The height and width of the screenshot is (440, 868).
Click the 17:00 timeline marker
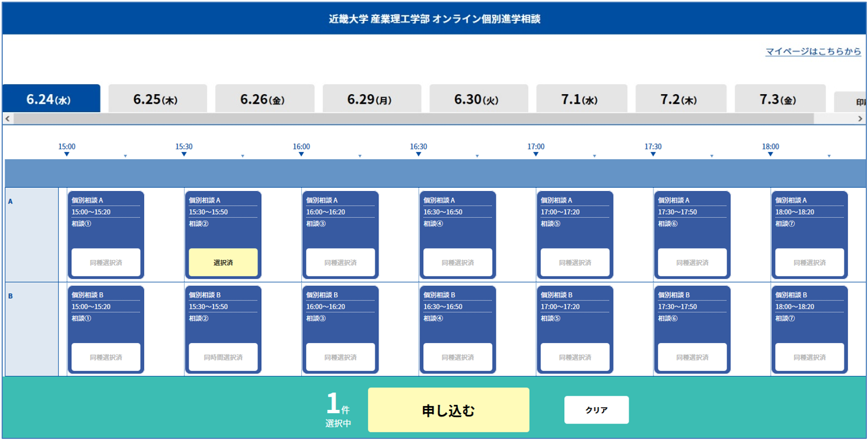point(536,150)
